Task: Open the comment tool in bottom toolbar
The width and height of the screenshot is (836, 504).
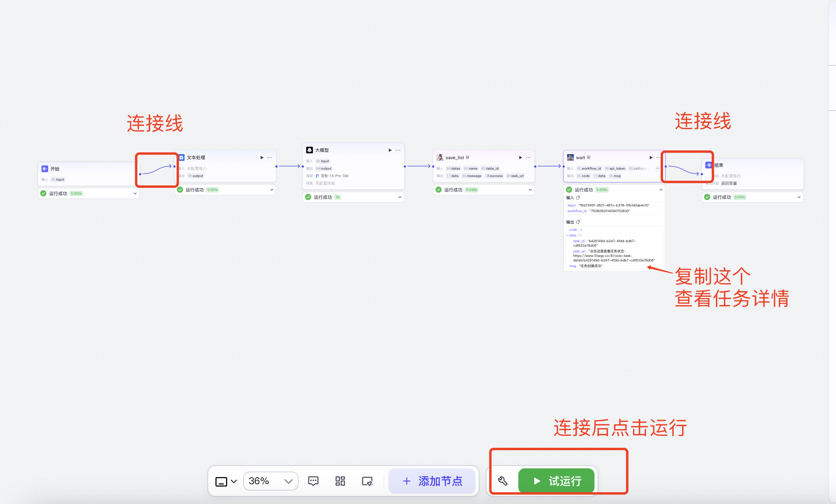Action: point(313,481)
